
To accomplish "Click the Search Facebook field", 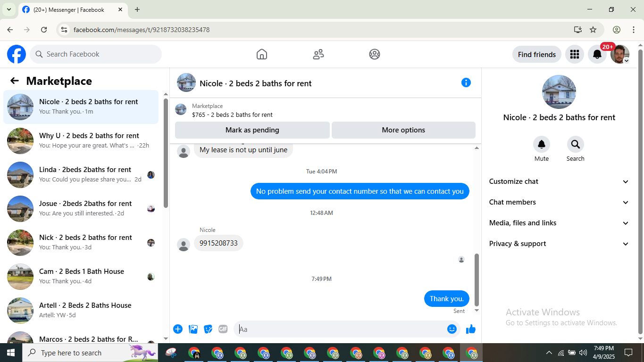I will point(96,54).
